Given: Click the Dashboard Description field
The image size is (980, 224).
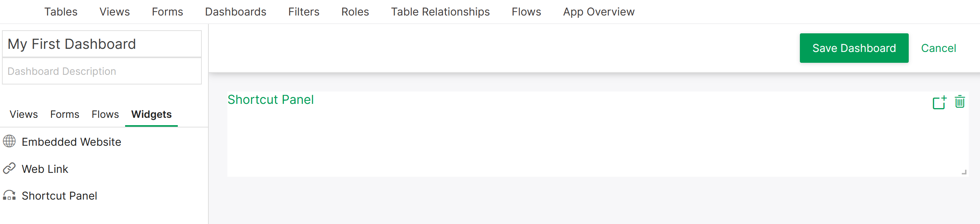Looking at the screenshot, I should [x=101, y=71].
